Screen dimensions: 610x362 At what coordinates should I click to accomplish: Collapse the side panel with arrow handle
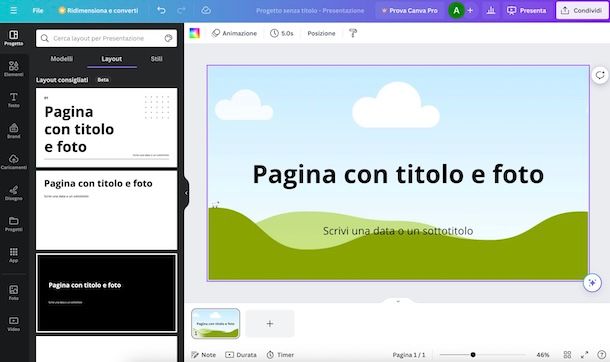[x=186, y=193]
